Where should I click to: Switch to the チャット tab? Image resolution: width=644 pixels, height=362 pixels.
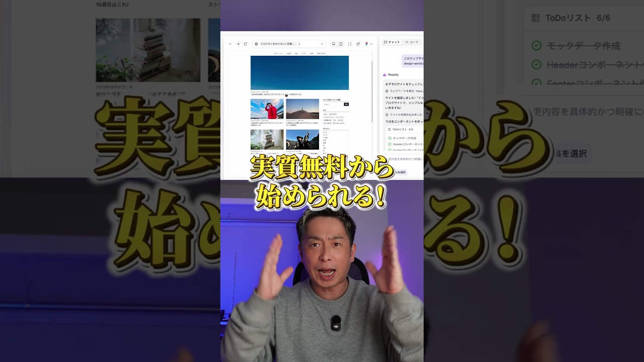tap(392, 42)
